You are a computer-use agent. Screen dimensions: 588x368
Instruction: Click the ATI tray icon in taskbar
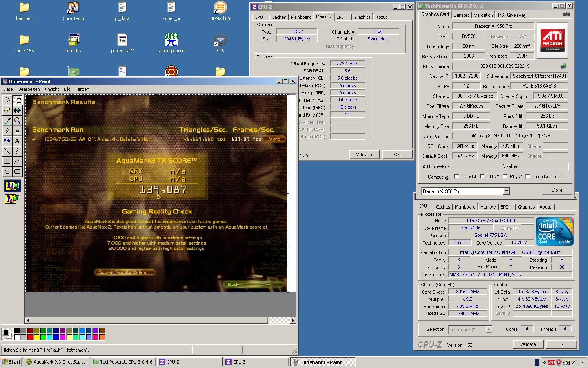point(551,362)
